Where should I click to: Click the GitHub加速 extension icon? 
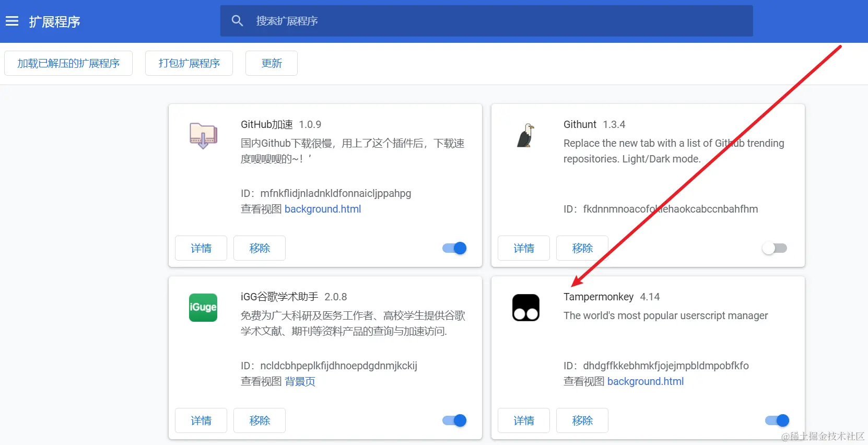tap(203, 136)
